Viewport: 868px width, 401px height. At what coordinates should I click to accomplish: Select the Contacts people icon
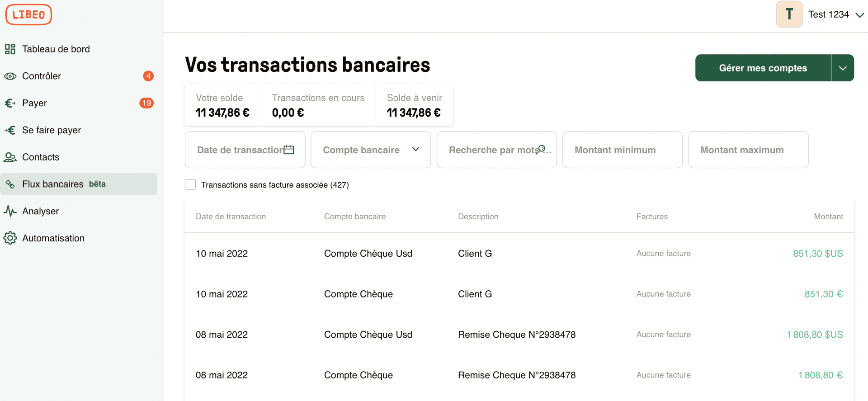10,157
